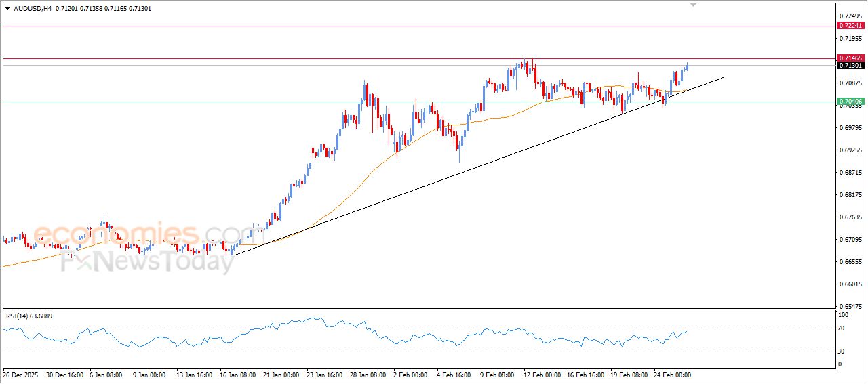The image size is (868, 384).
Task: Click the 24 Feb 00:00 date label
Action: click(x=672, y=375)
